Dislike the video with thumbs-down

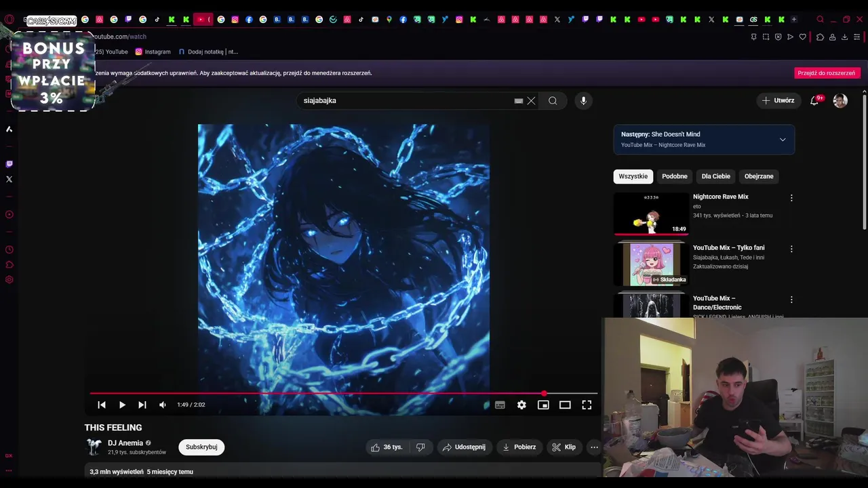420,447
